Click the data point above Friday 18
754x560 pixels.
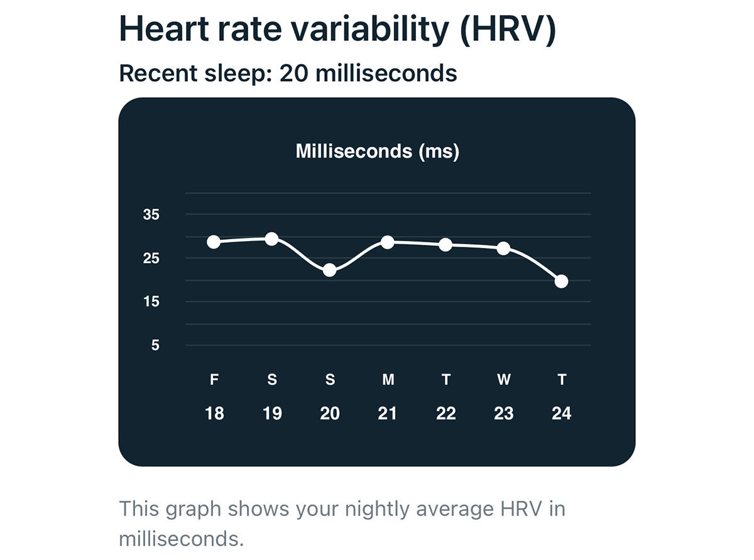click(214, 242)
